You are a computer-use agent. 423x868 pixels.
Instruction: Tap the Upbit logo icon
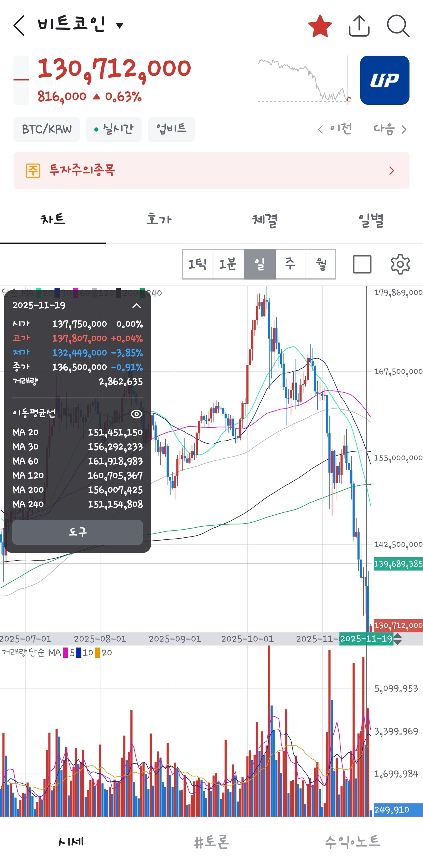click(x=384, y=80)
